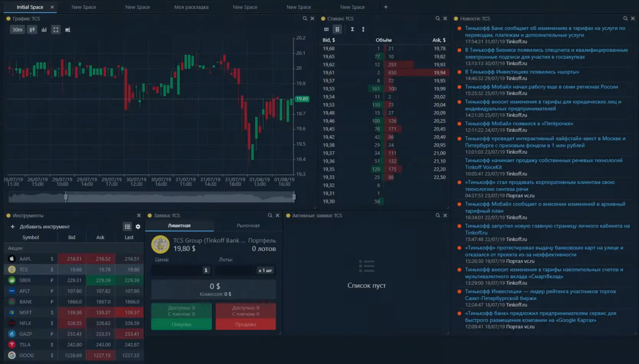
Task: Sort instruments by the Last column header
Action: coord(129,237)
